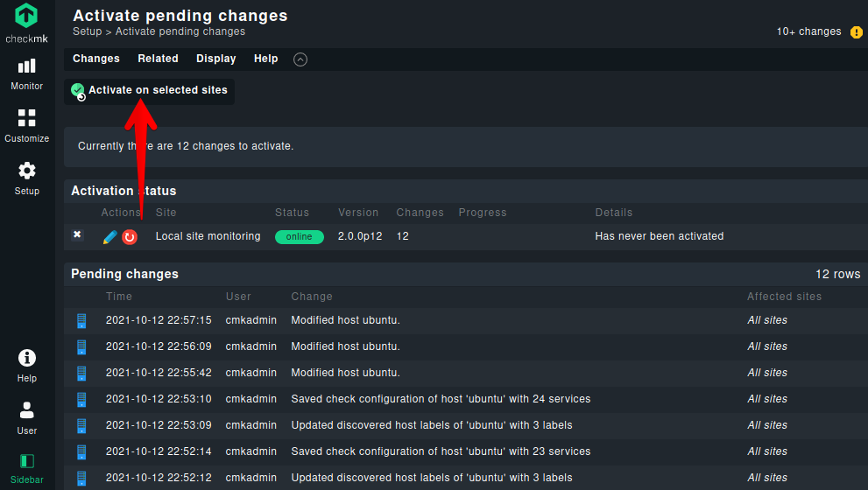The image size is (868, 490).
Task: Click the Time column header
Action: point(119,297)
